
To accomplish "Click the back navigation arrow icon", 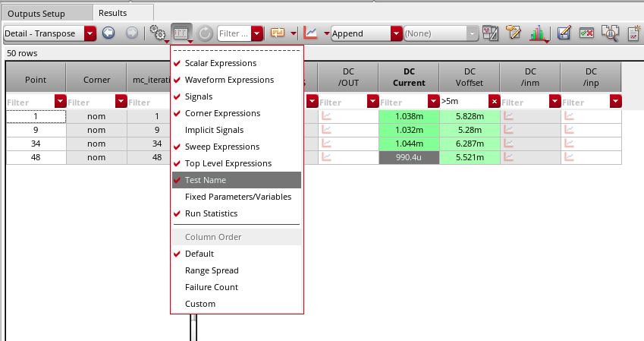I will 108,33.
